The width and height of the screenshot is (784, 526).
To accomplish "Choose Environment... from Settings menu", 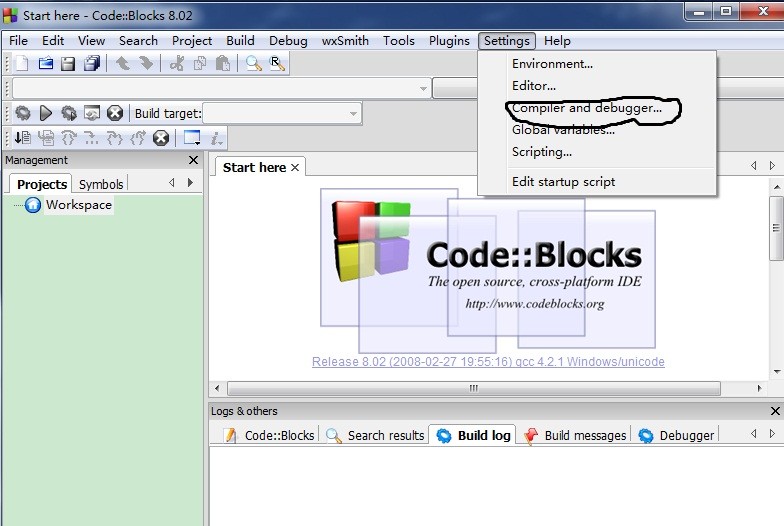I will pos(552,64).
